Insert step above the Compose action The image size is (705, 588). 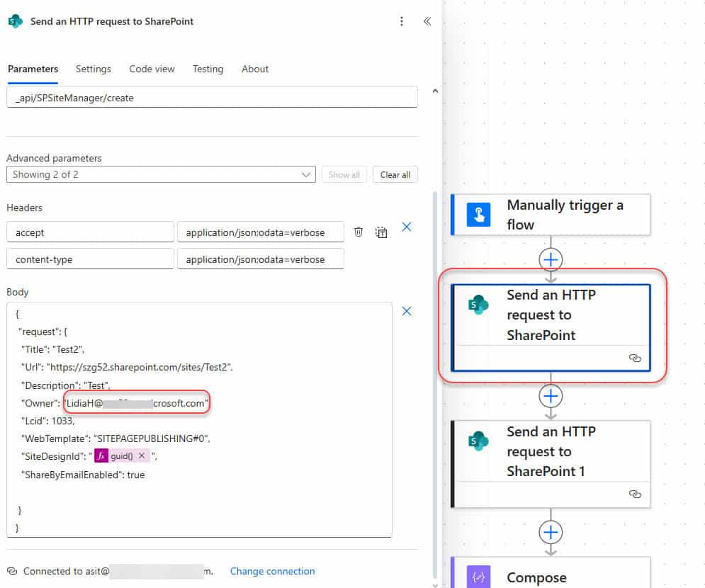[x=551, y=532]
